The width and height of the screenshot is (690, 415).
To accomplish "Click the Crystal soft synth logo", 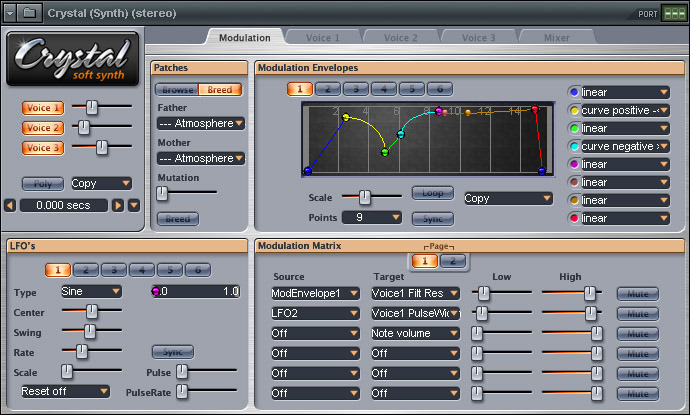I will (71, 58).
